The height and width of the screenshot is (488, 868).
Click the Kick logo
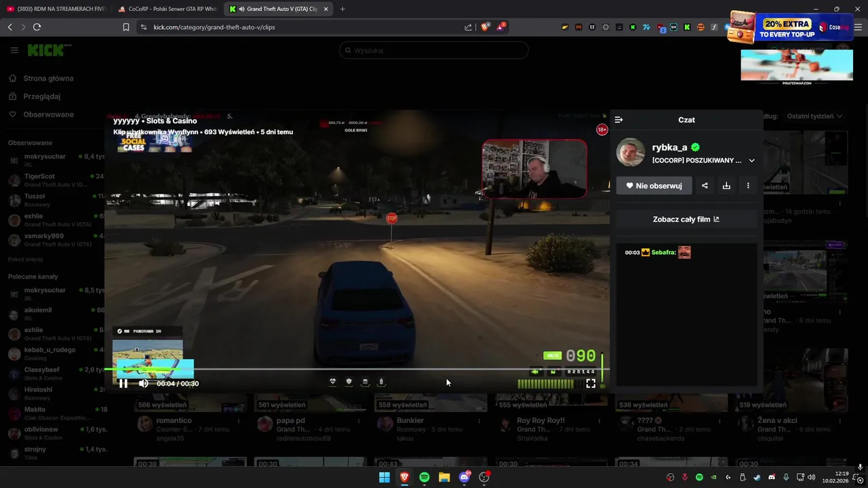click(x=45, y=50)
